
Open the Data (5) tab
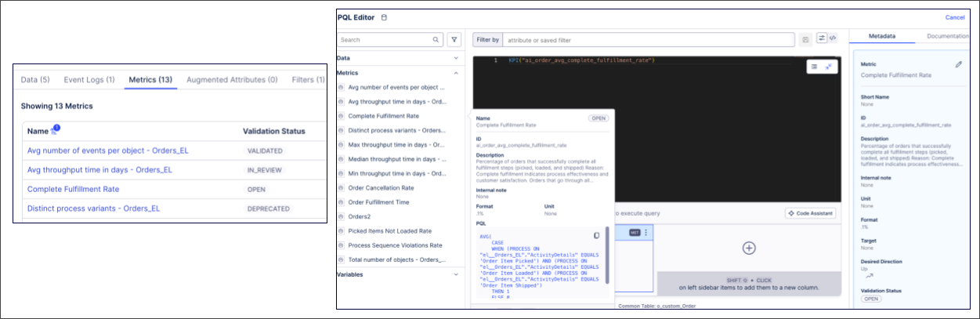(35, 79)
